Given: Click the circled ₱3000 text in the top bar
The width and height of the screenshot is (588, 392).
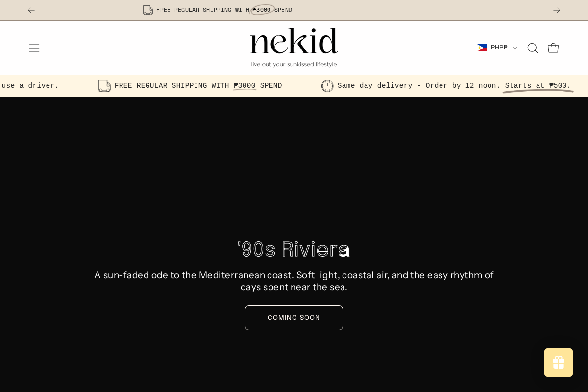Looking at the screenshot, I should coord(263,10).
